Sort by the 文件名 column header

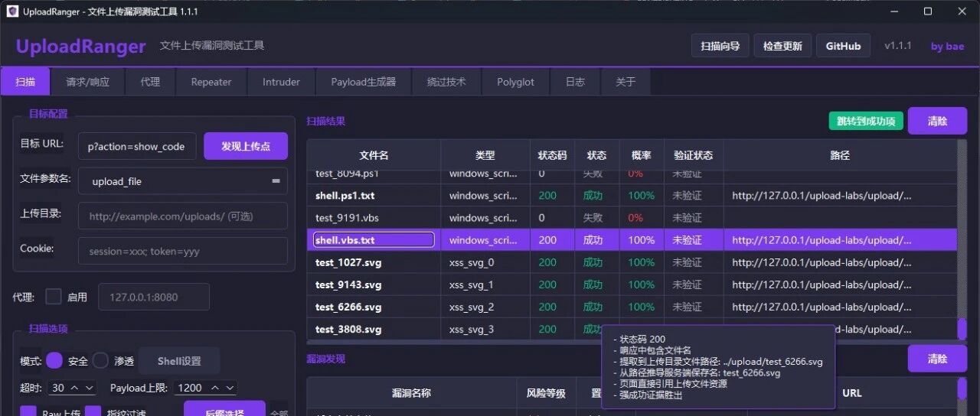[374, 155]
